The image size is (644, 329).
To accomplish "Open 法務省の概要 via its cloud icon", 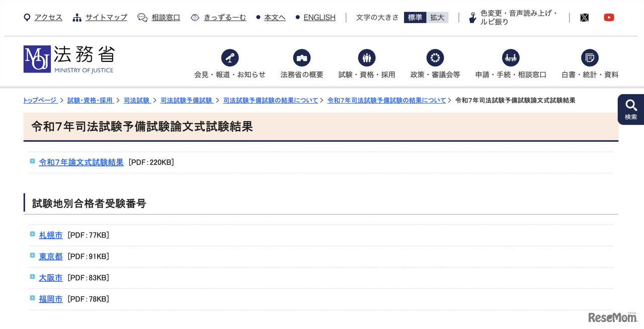I will click(301, 57).
